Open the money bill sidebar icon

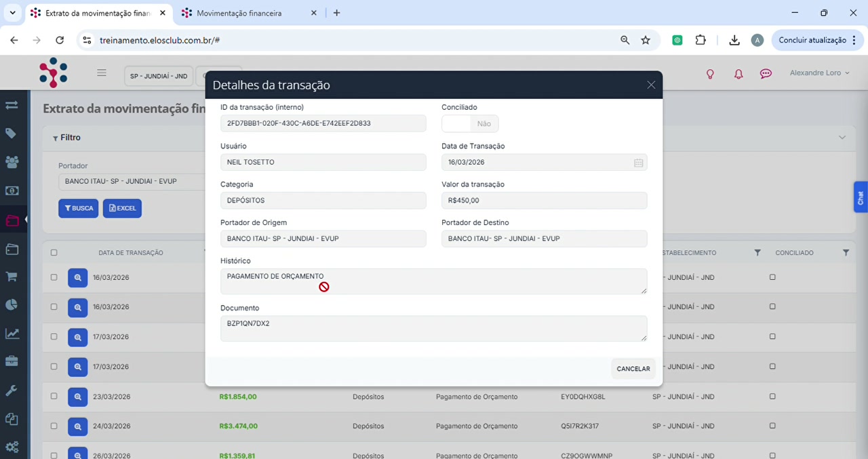click(x=12, y=191)
